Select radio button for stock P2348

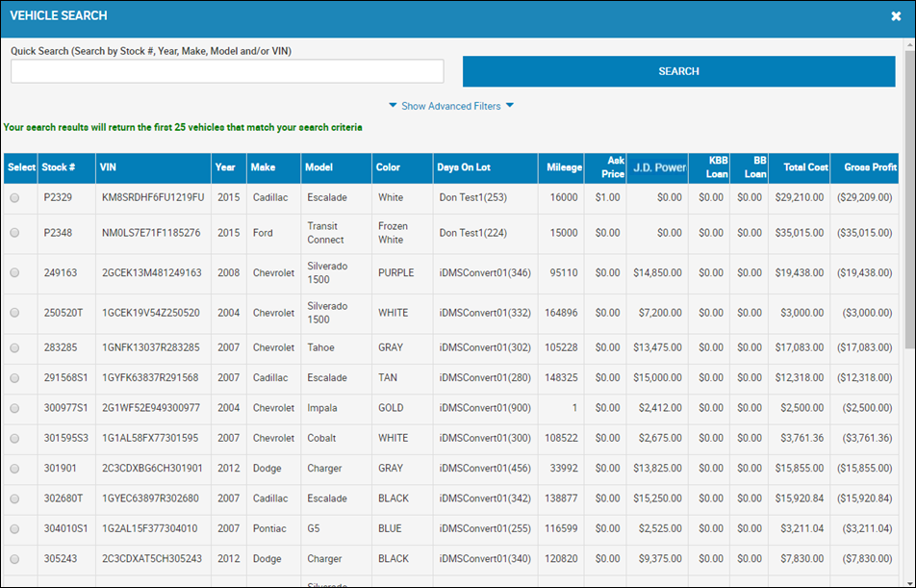pyautogui.click(x=14, y=233)
